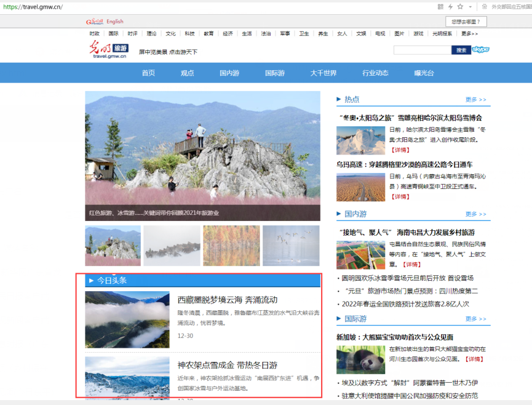The height and width of the screenshot is (405, 532).
Task: Open 文化 in top category bar
Action: (x=170, y=34)
